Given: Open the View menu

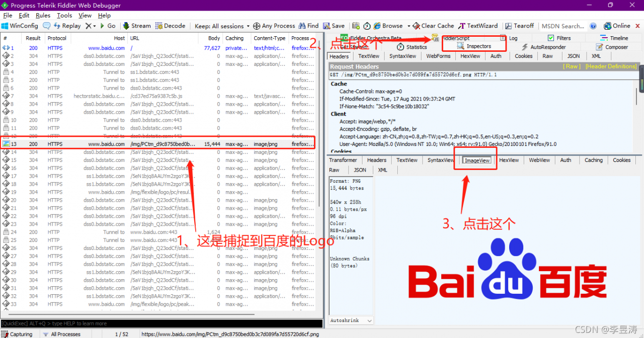Looking at the screenshot, I should click(x=85, y=16).
